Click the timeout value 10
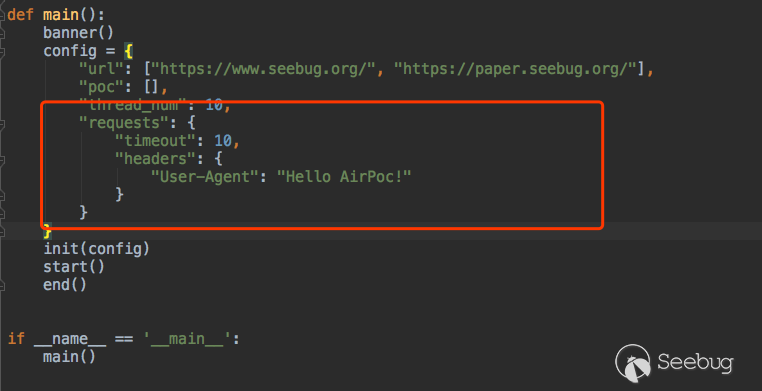762x391 pixels. point(223,141)
